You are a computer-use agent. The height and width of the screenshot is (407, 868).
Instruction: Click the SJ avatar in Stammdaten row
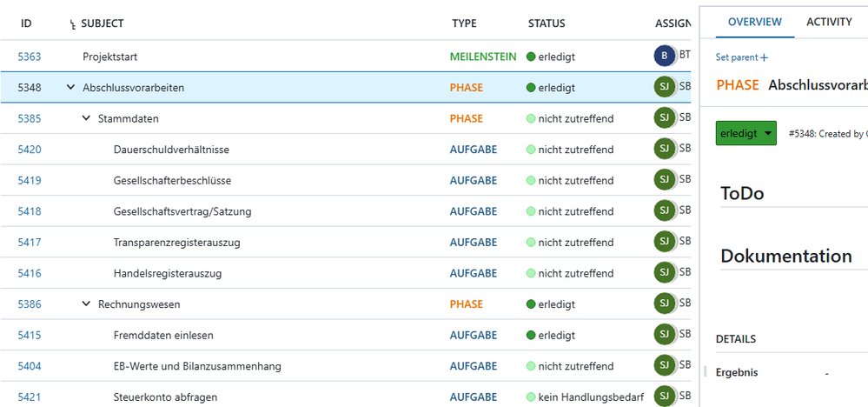pos(665,118)
